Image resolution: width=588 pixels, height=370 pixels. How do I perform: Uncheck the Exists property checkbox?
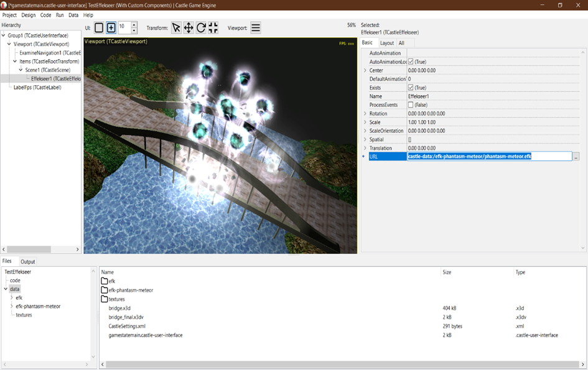411,88
